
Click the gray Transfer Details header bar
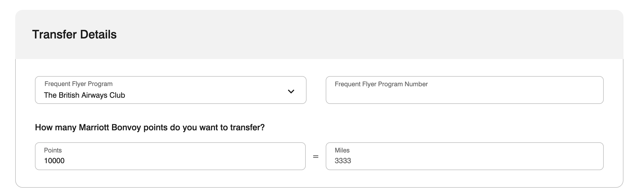pos(373,34)
